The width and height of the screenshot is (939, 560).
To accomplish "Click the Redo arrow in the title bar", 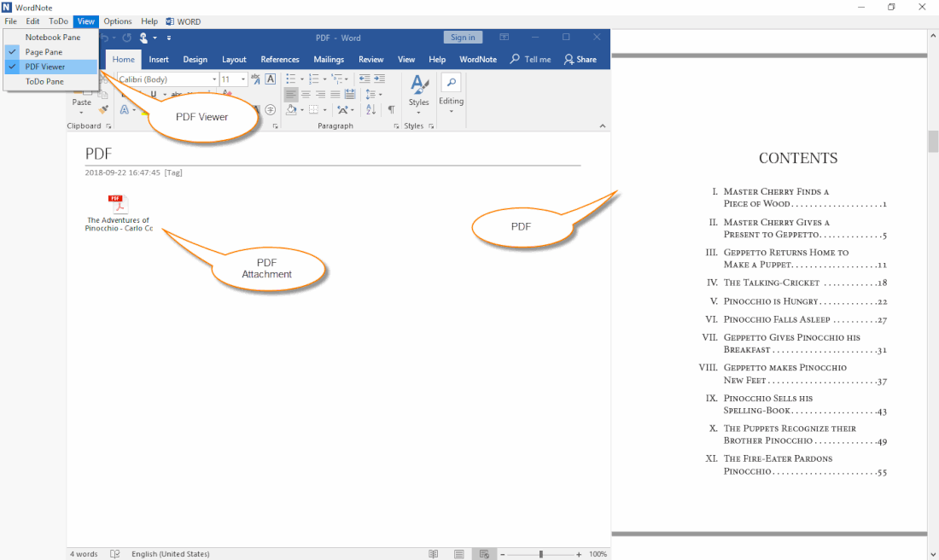I will (x=127, y=38).
